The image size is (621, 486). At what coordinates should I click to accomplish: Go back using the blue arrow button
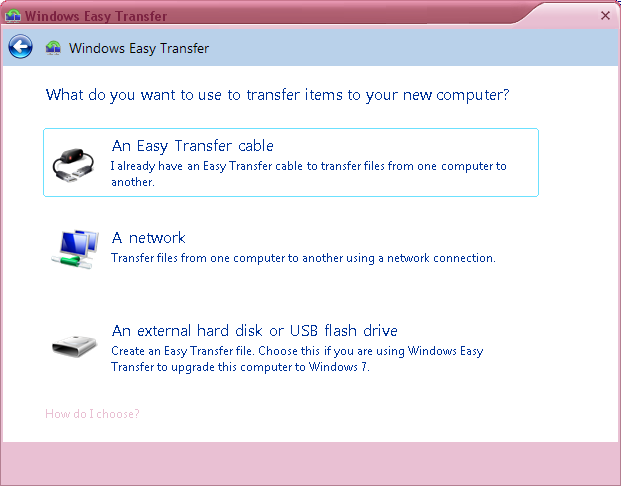pos(20,47)
